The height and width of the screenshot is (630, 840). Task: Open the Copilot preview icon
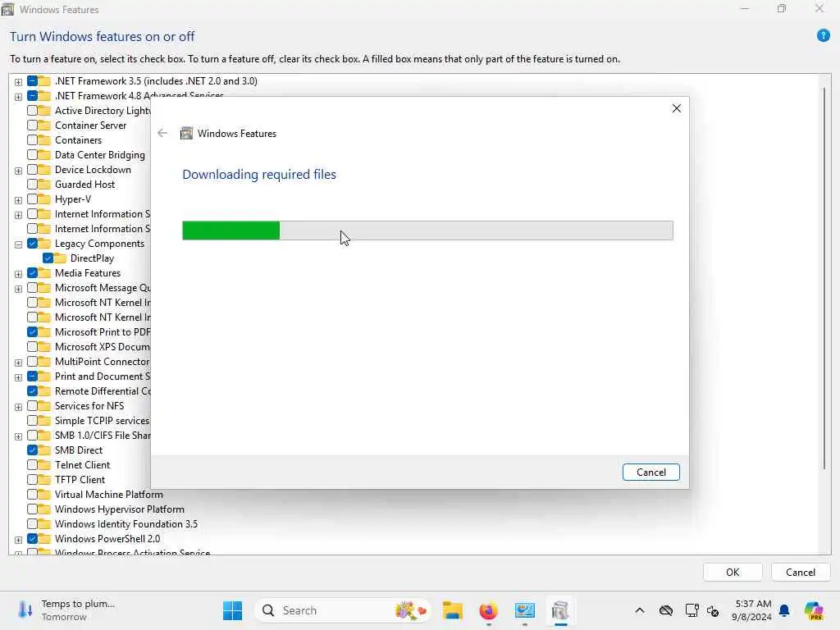(x=814, y=610)
